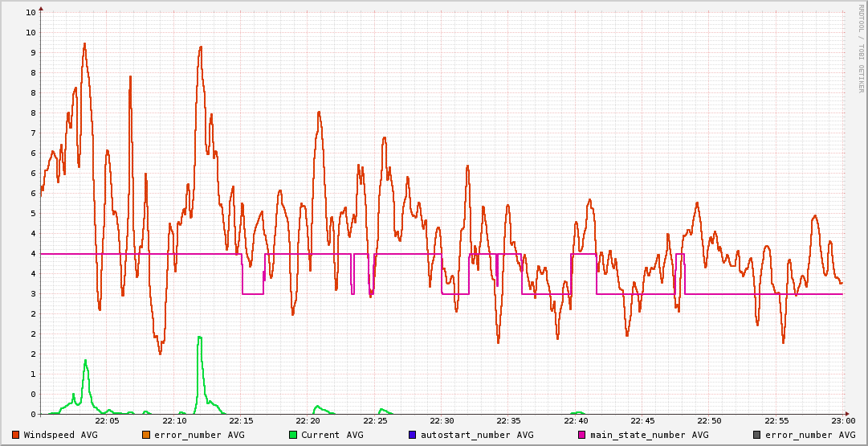Click the red Windspeed legend swatch
This screenshot has width=868, height=446.
[15, 435]
